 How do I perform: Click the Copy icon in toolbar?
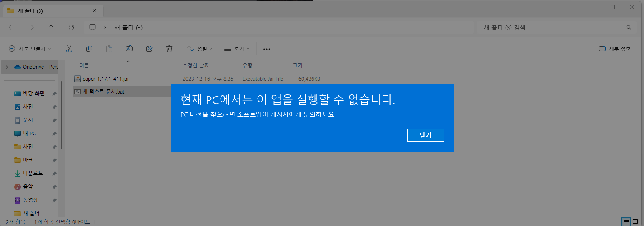tap(89, 49)
